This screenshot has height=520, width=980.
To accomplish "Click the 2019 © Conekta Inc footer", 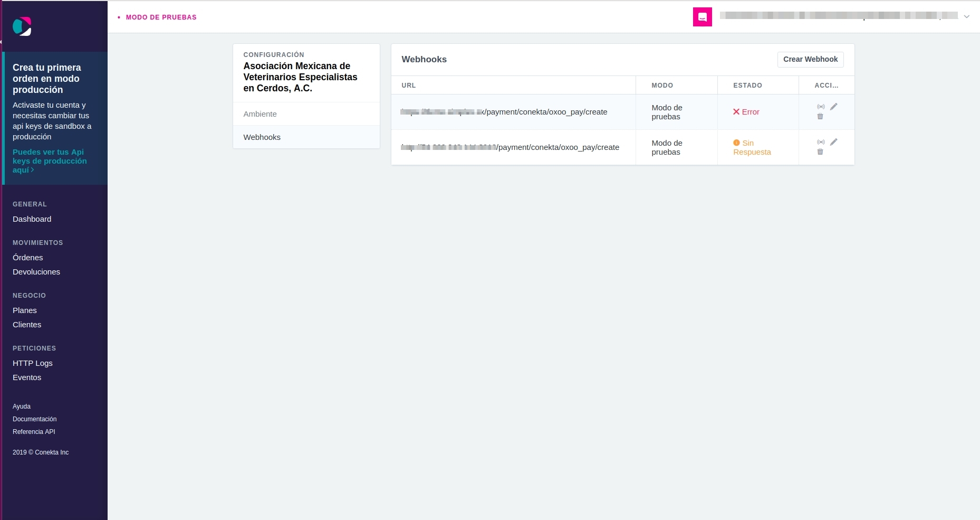I will (41, 452).
